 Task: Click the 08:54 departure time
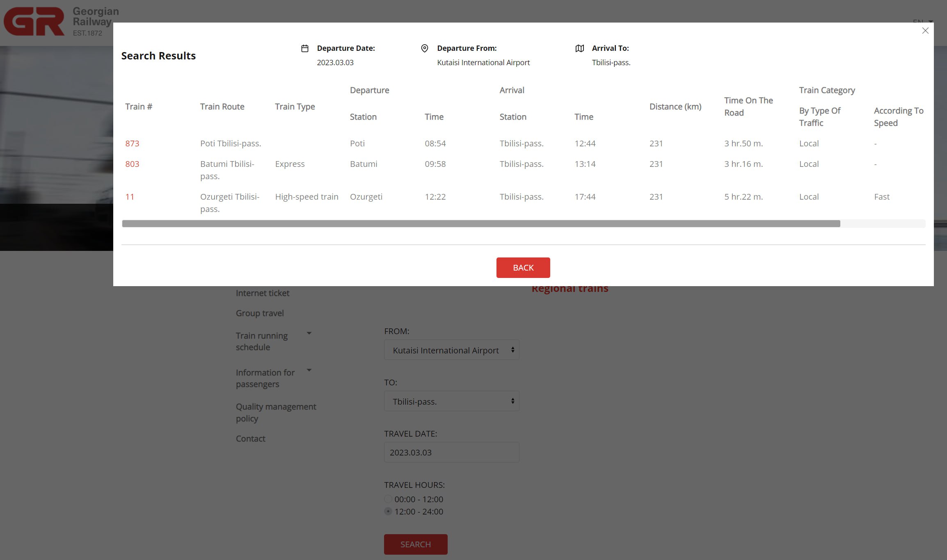(x=435, y=143)
